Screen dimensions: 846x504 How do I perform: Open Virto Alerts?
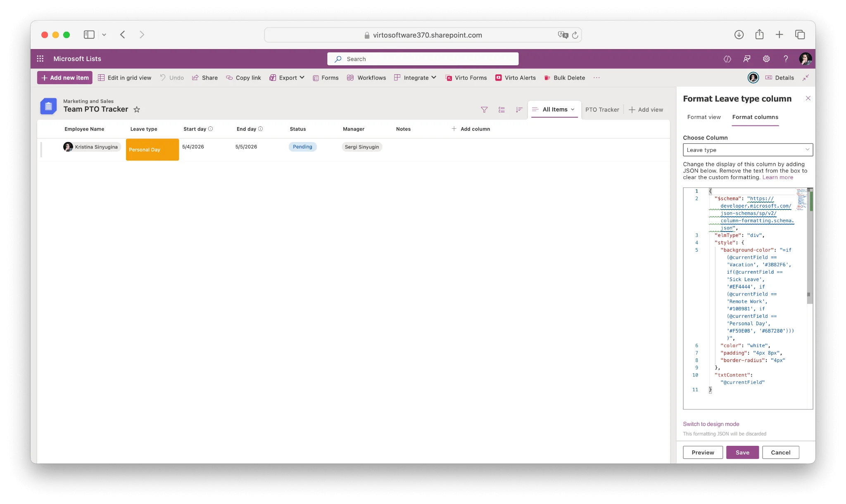[516, 78]
